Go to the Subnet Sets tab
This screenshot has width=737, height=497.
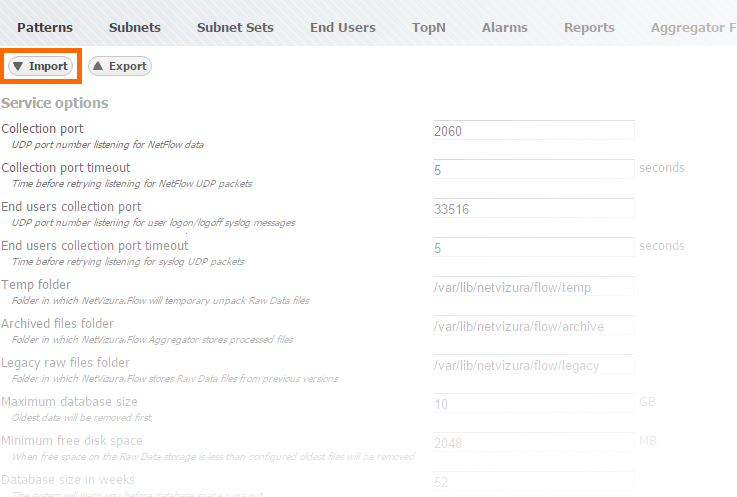coord(235,27)
